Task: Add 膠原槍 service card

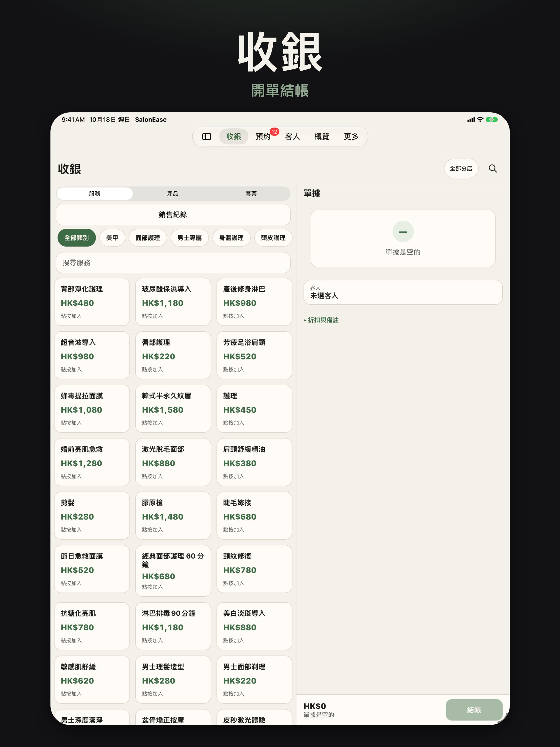Action: pos(173,515)
